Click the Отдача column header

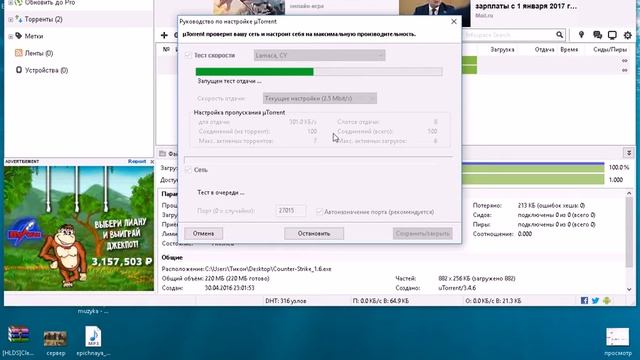coord(544,49)
